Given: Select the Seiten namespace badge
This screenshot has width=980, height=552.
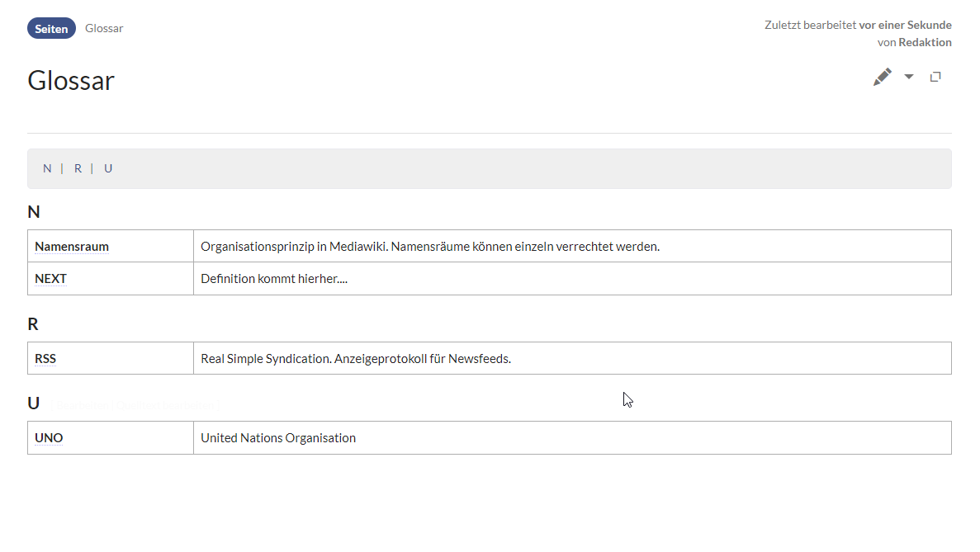Looking at the screenshot, I should [51, 28].
